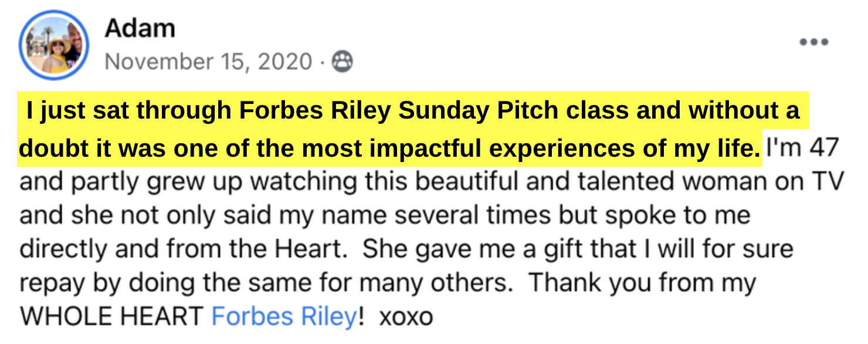Click the friends audience privacy icon
Screen dimensions: 868x344
click(343, 62)
